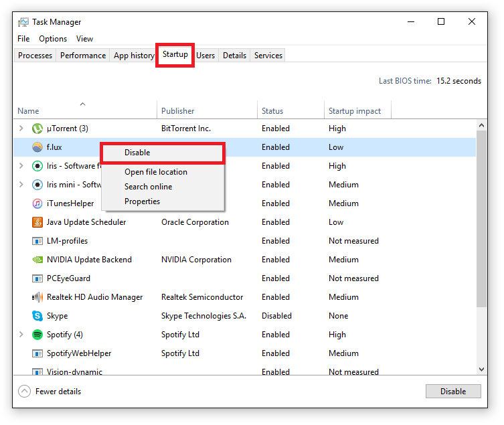Click the Realtek HD Audio Manager icon

pyautogui.click(x=37, y=297)
